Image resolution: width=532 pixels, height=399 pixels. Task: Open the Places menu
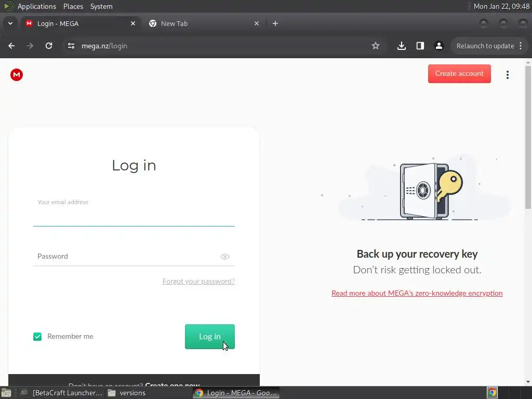point(73,6)
